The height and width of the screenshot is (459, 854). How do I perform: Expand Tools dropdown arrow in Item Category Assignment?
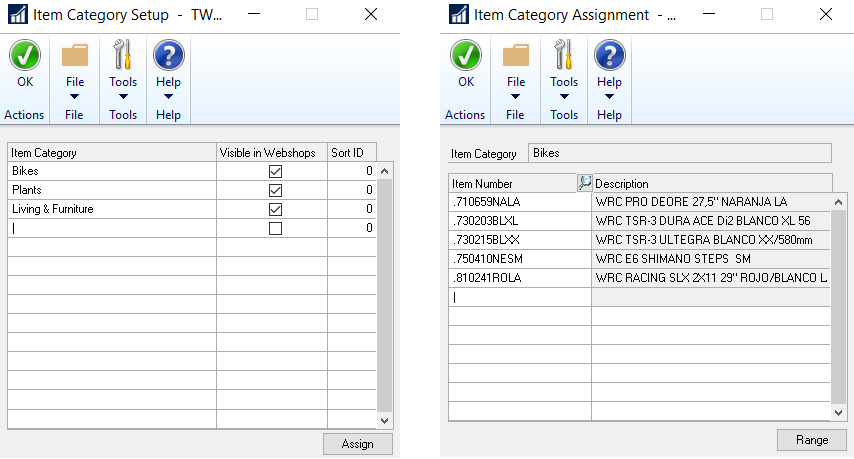coord(564,97)
